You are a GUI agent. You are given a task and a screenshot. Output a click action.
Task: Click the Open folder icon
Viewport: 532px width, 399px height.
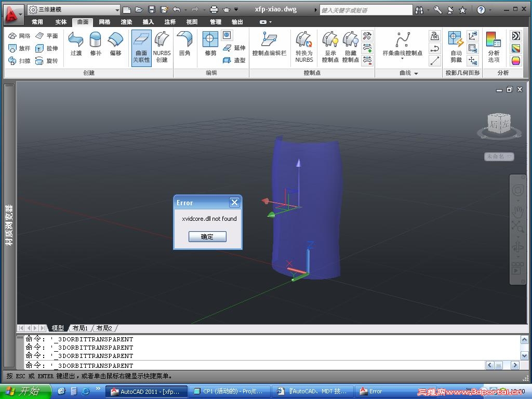139,10
